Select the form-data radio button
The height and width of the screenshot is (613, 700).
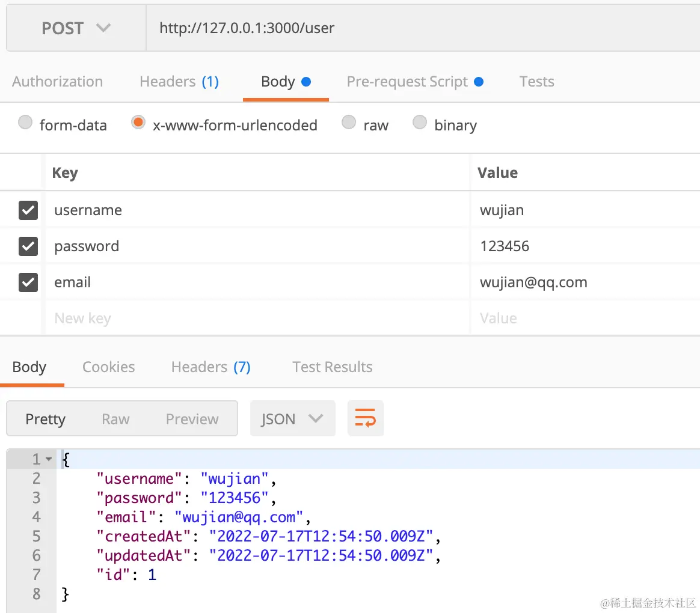pyautogui.click(x=25, y=123)
